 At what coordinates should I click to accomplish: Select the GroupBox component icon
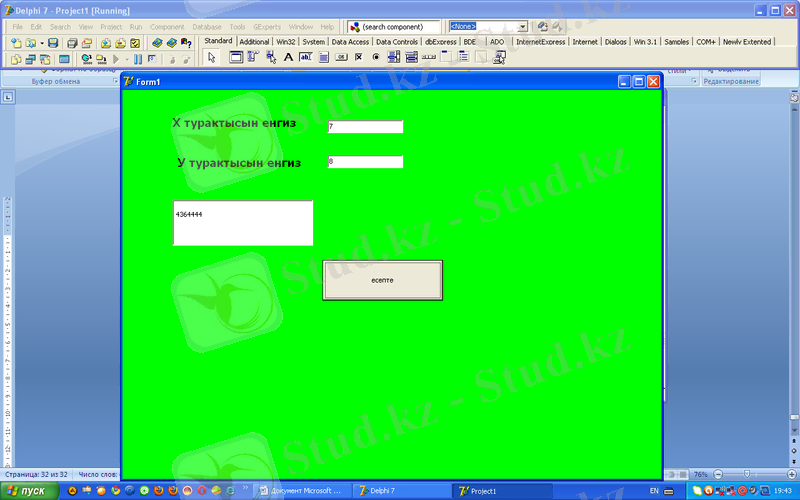click(x=446, y=57)
